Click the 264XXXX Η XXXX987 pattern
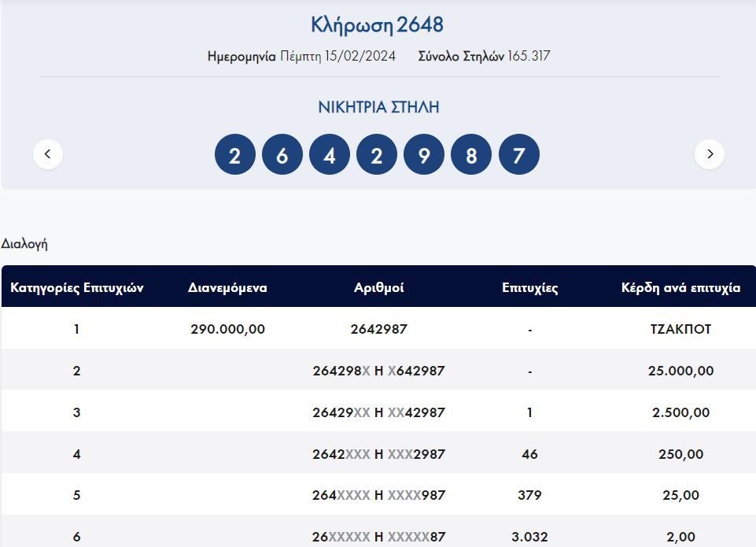The width and height of the screenshot is (756, 547). 379,495
